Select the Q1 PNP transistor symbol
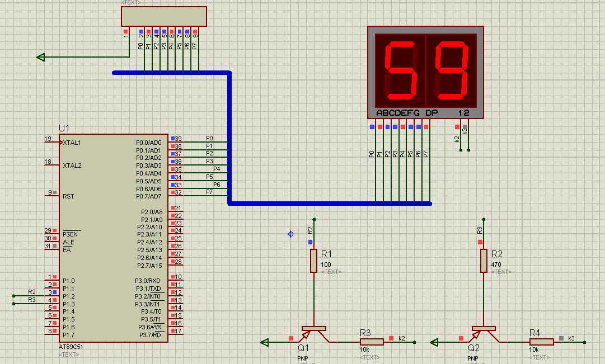 tap(313, 334)
